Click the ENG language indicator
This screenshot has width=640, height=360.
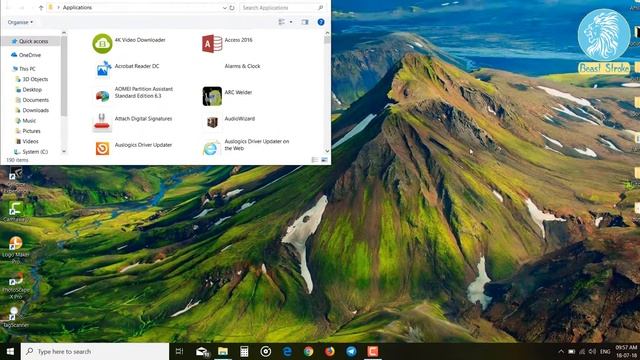click(605, 351)
